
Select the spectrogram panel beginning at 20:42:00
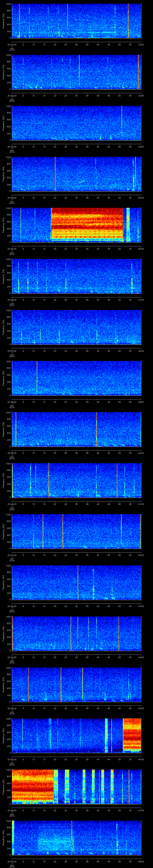[77, 582]
